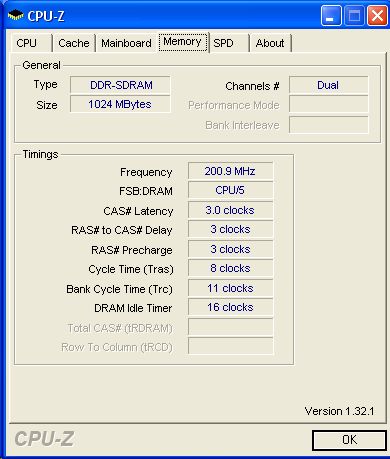The image size is (390, 459).
Task: Select the 1024 MBytes Size field
Action: click(120, 104)
